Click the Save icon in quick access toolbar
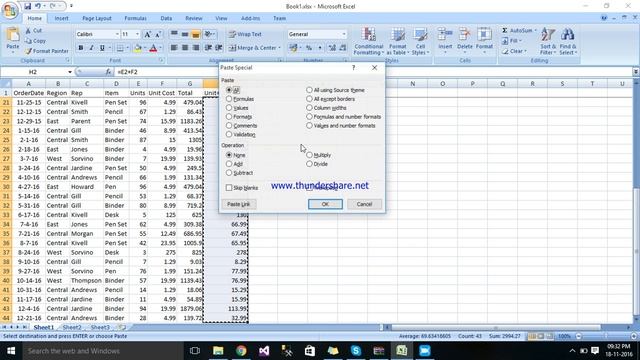Viewport: 640px width, 360px height. point(27,6)
